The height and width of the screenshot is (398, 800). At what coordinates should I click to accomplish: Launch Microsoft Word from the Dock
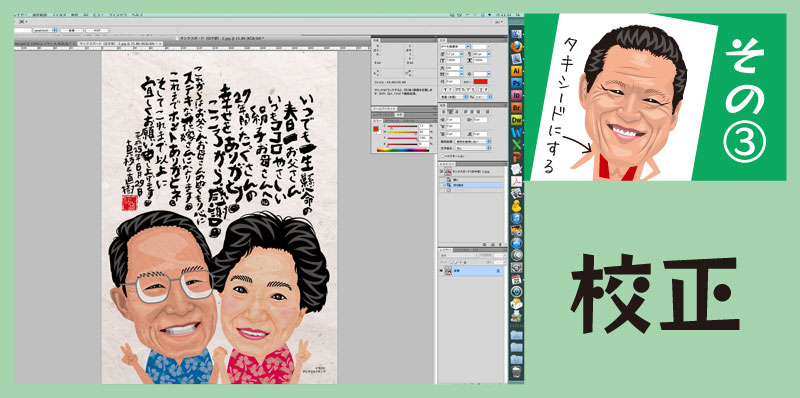tap(516, 132)
